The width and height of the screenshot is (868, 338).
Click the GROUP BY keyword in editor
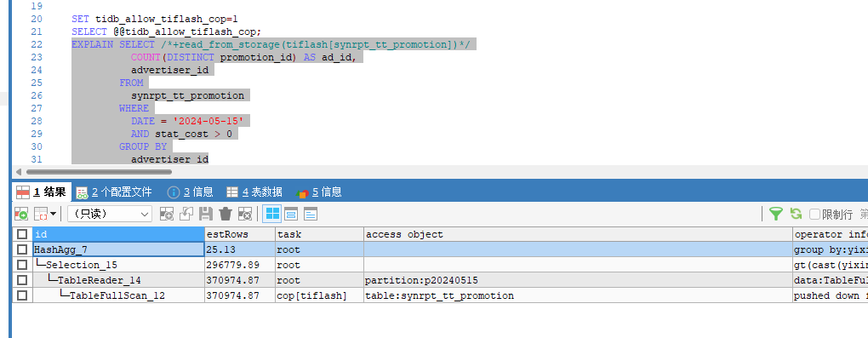click(x=143, y=146)
